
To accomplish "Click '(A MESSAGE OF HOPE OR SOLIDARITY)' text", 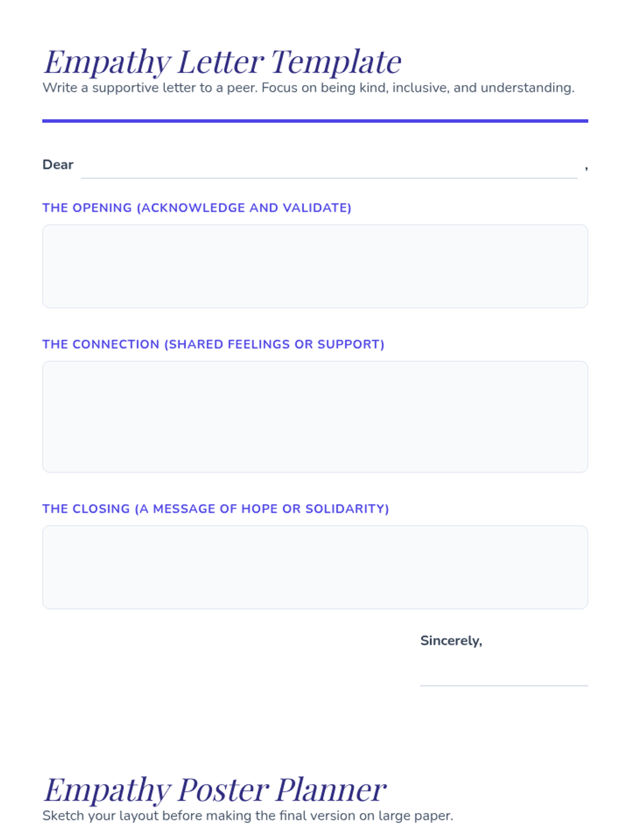I will [x=262, y=509].
